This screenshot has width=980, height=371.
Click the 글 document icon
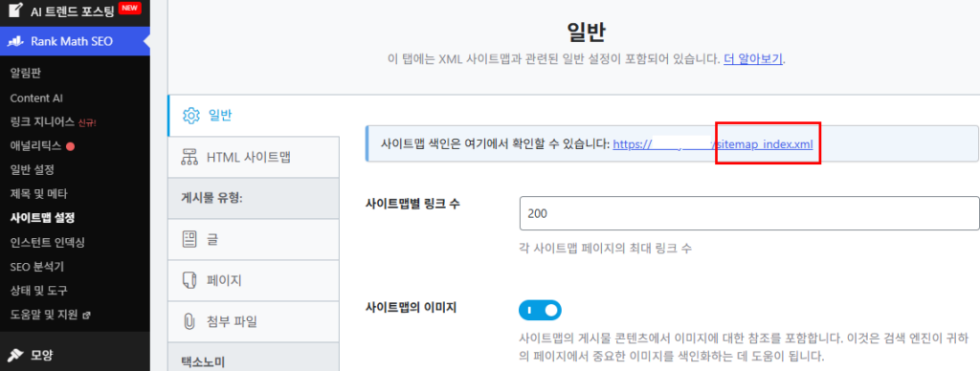pyautogui.click(x=189, y=239)
